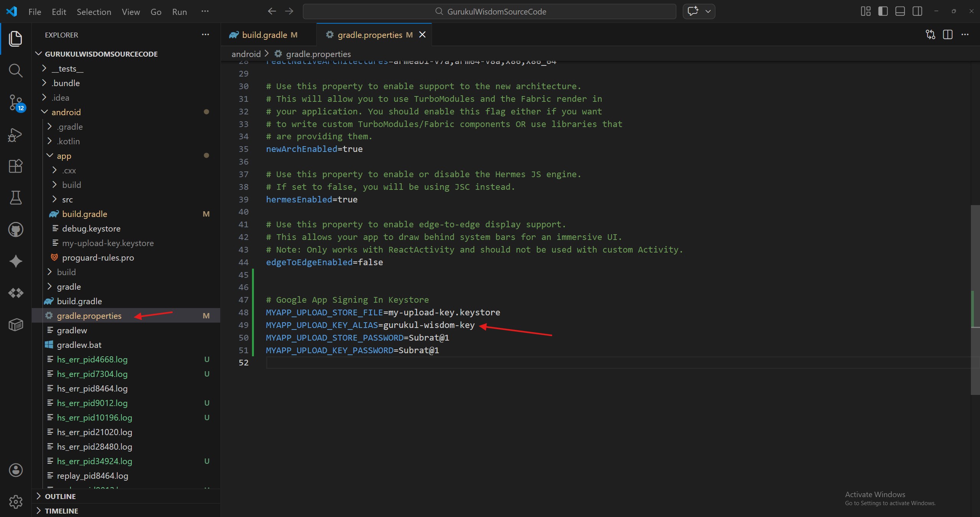This screenshot has width=980, height=517.
Task: Open the Testing flask icon view
Action: [x=15, y=198]
